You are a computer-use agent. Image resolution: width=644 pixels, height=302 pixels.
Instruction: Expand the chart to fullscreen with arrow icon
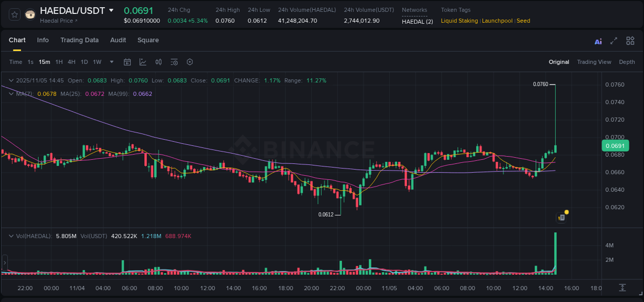click(614, 41)
